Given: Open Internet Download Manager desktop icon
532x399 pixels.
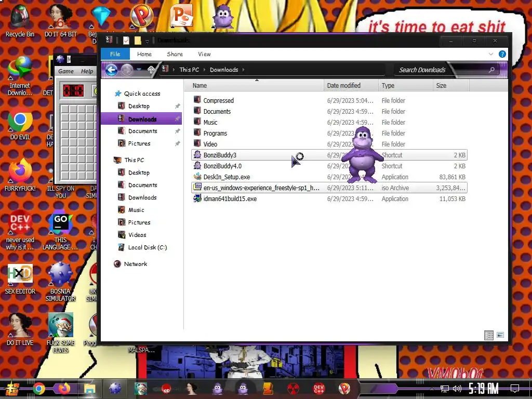Looking at the screenshot, I should tap(20, 68).
